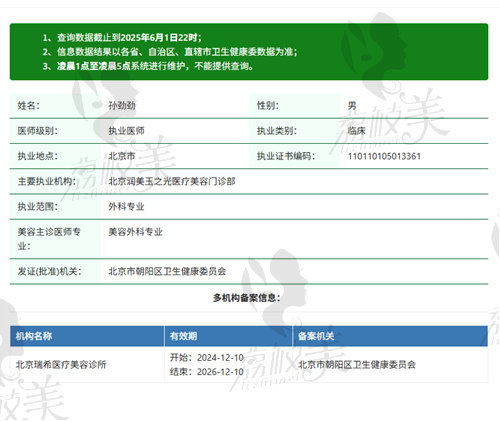This screenshot has width=500, height=421.
Task: Click the 发证(批准)机关 label
Action: 49,271
